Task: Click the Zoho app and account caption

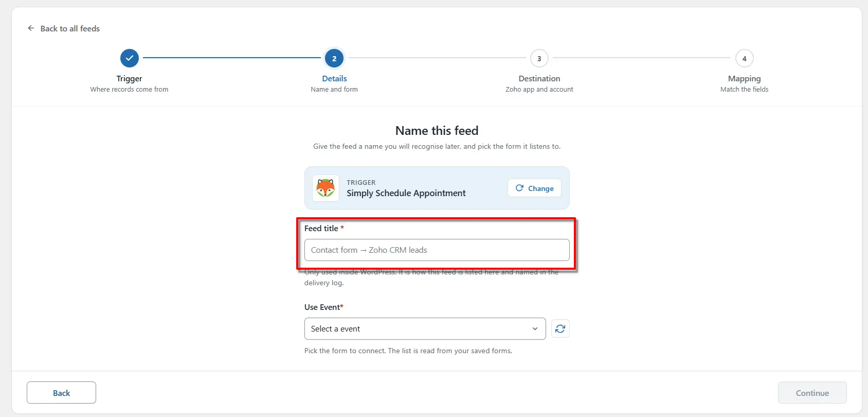Action: point(539,90)
